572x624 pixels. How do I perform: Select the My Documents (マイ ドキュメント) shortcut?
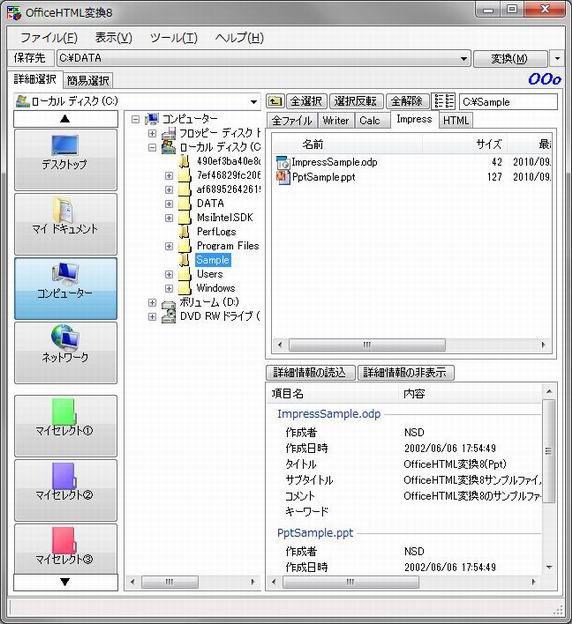(x=66, y=224)
